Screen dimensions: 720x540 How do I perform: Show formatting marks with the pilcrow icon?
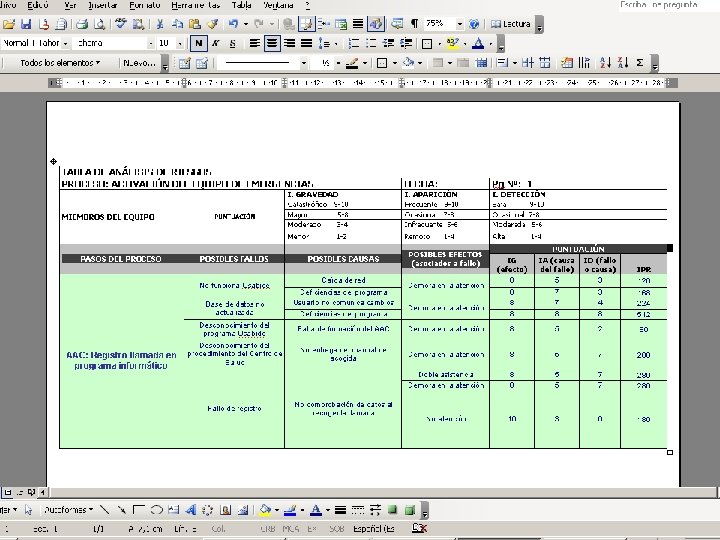tap(414, 24)
